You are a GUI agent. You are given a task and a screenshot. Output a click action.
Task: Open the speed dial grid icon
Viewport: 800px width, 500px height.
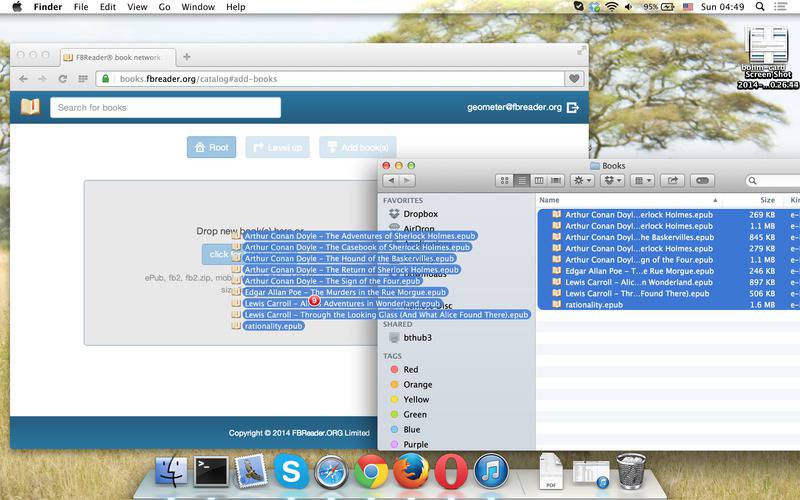point(83,79)
